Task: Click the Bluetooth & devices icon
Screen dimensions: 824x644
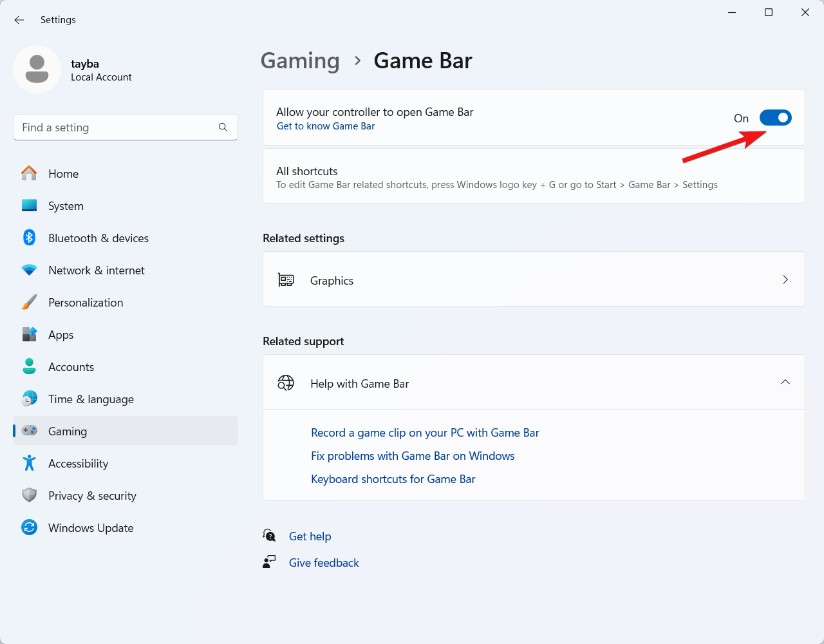Action: (29, 238)
